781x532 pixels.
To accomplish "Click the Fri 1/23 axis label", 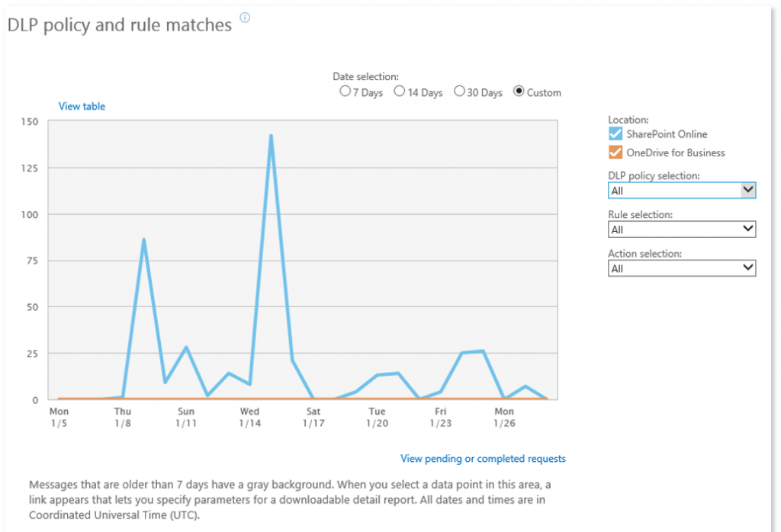I will pos(440,417).
